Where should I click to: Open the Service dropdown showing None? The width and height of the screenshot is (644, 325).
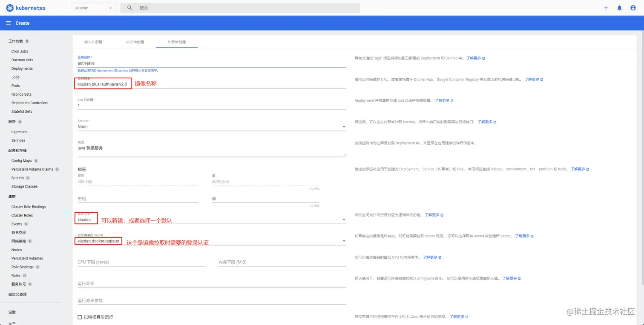pos(212,127)
